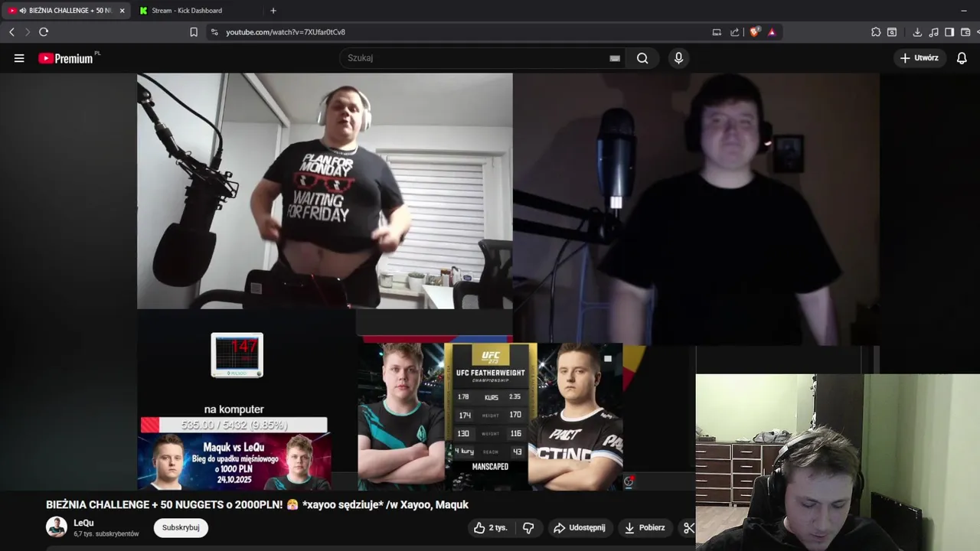Open the Brave Rewards triangle icon
The height and width of the screenshot is (551, 980).
(x=772, y=32)
